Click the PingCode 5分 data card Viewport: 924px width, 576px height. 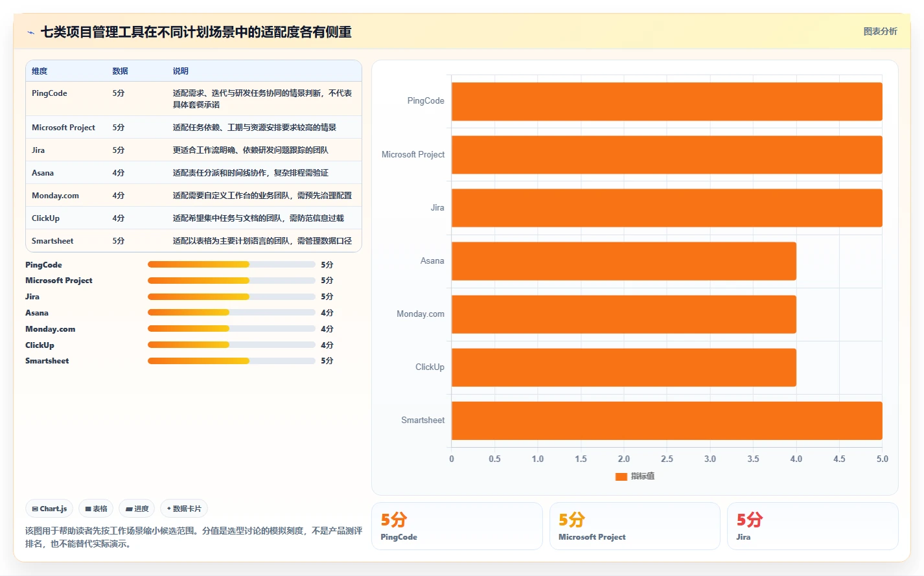click(457, 526)
